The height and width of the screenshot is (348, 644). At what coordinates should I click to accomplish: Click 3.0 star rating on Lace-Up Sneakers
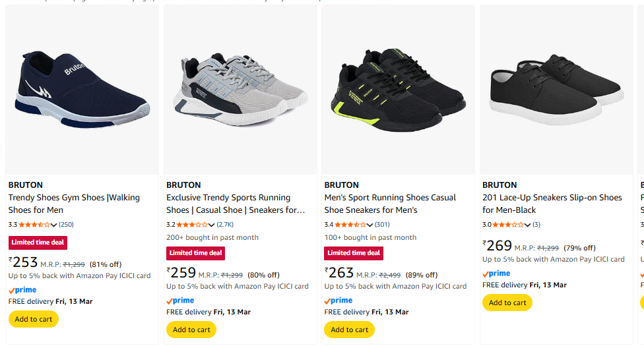(x=508, y=225)
